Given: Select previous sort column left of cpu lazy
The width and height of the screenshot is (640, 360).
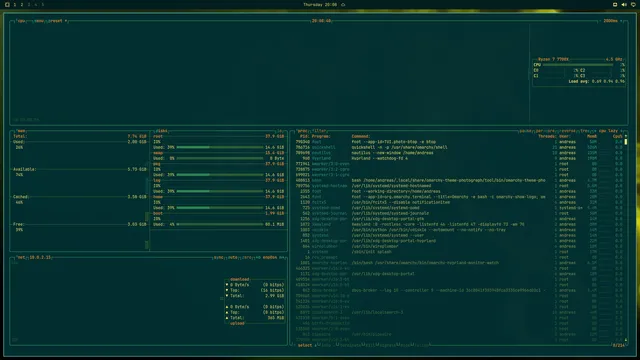Looking at the screenshot, I should (x=595, y=131).
